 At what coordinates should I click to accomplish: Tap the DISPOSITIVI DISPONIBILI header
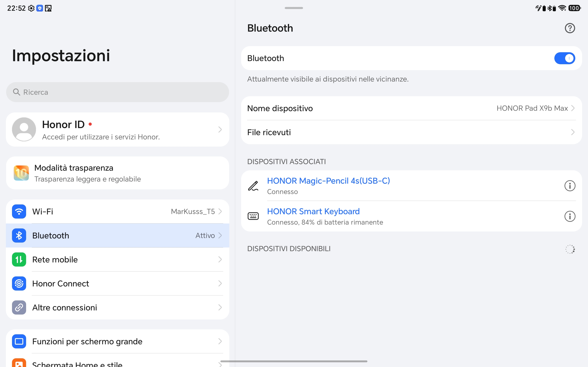click(x=289, y=249)
